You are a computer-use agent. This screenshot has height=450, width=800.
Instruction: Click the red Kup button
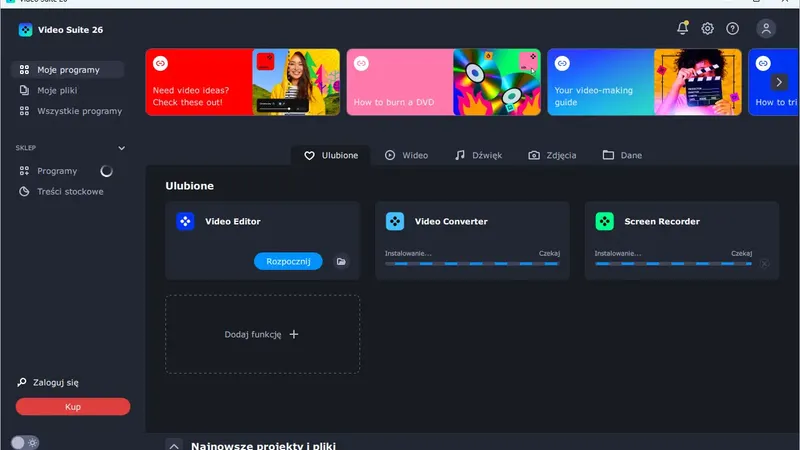73,407
